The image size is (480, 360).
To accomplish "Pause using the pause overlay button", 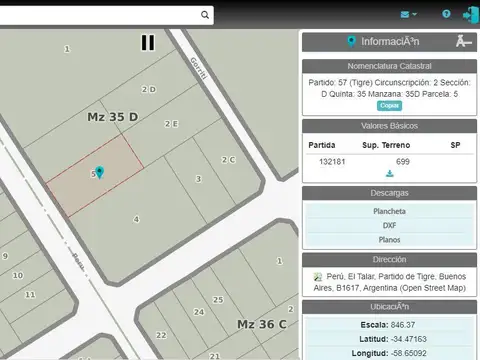I will (148, 43).
